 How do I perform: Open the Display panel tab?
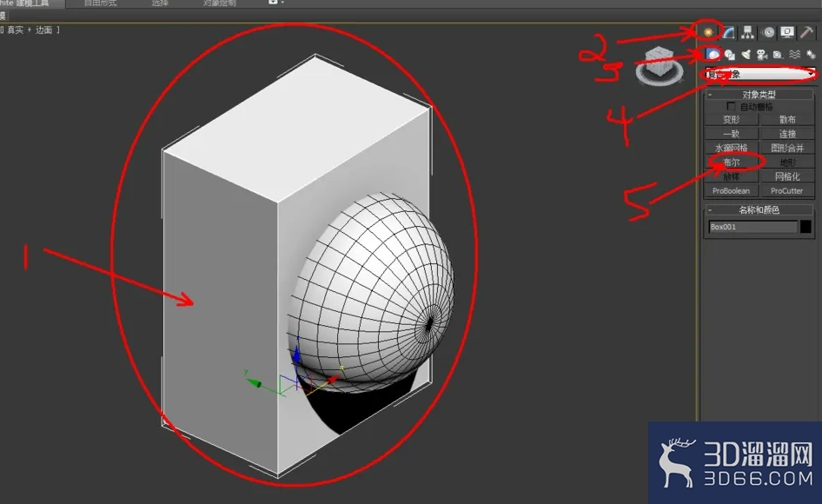coord(787,32)
